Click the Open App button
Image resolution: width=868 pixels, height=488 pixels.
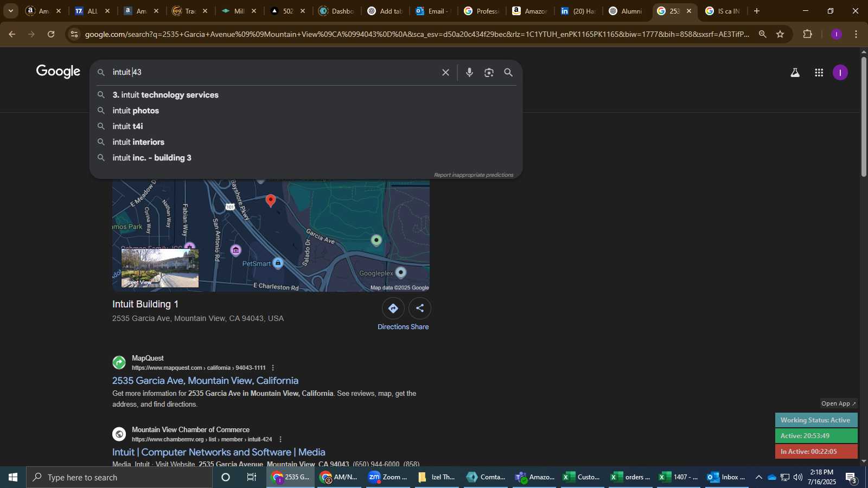[838, 403]
